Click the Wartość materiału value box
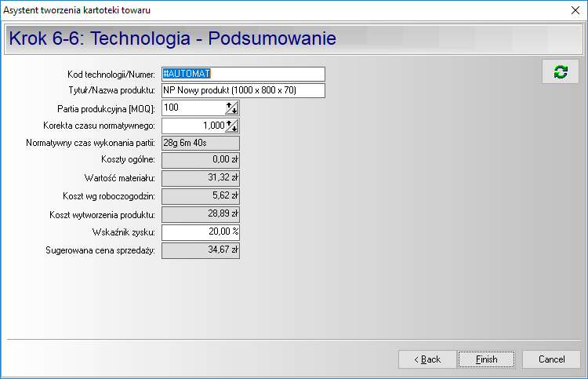Screen dimensions: 588x379 tap(200, 178)
